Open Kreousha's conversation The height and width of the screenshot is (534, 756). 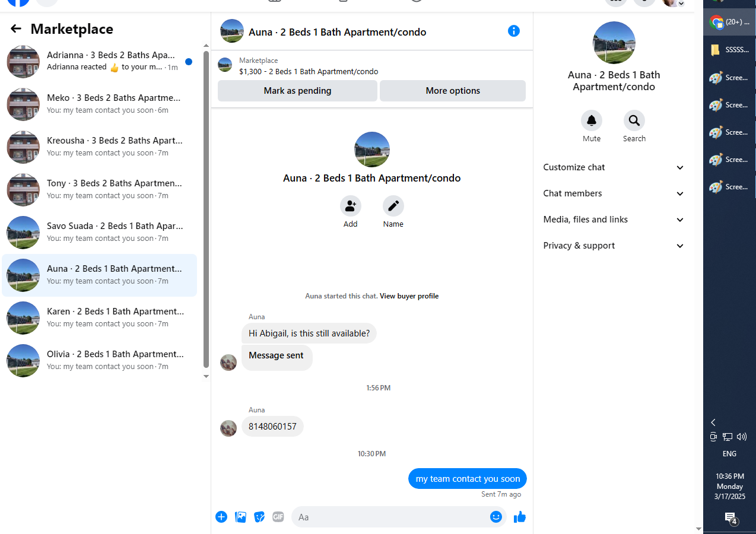pos(100,147)
